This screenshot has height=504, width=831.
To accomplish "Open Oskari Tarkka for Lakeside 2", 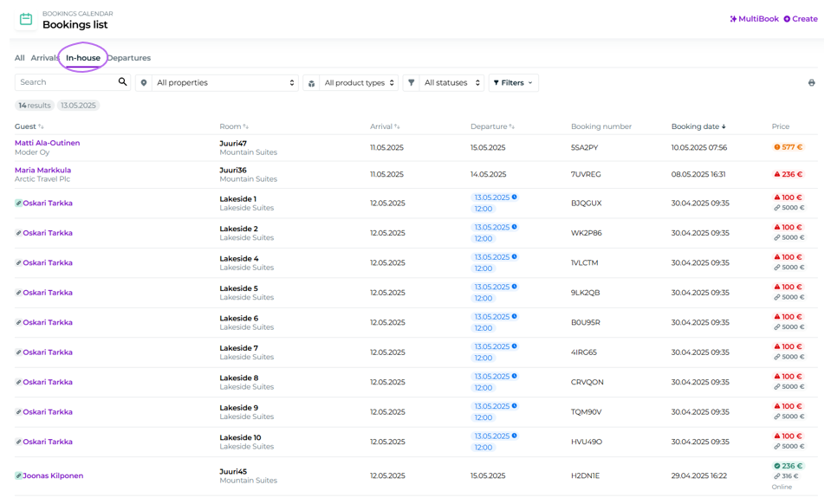I will click(x=48, y=232).
